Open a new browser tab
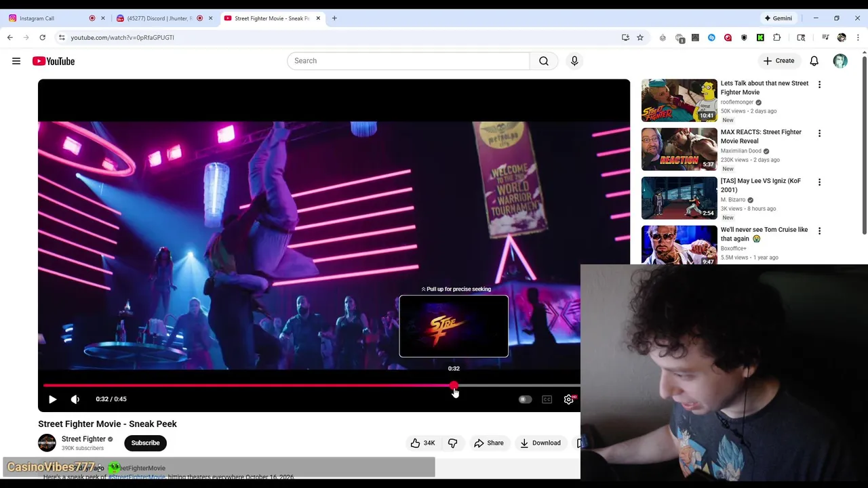The height and width of the screenshot is (488, 868). tap(334, 18)
